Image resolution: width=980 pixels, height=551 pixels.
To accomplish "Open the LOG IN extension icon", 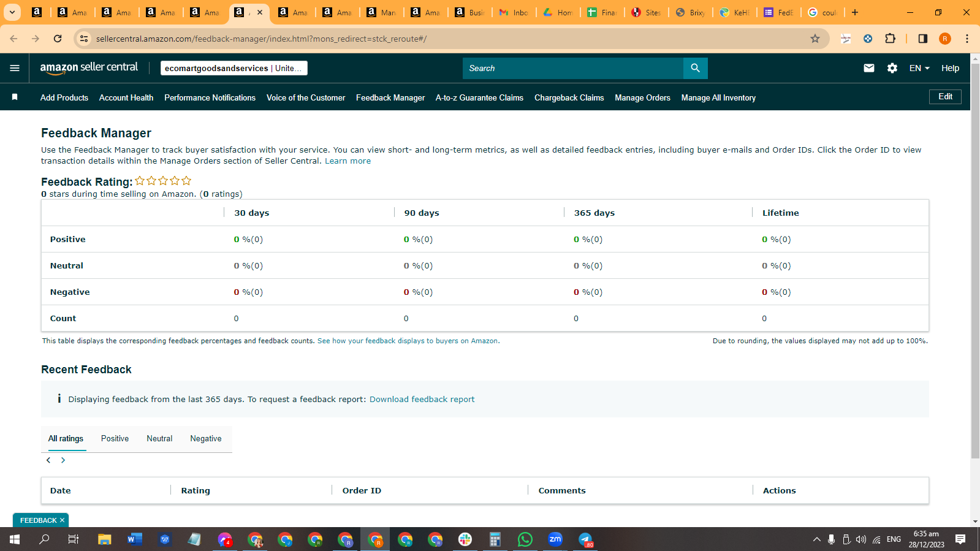I will point(846,39).
